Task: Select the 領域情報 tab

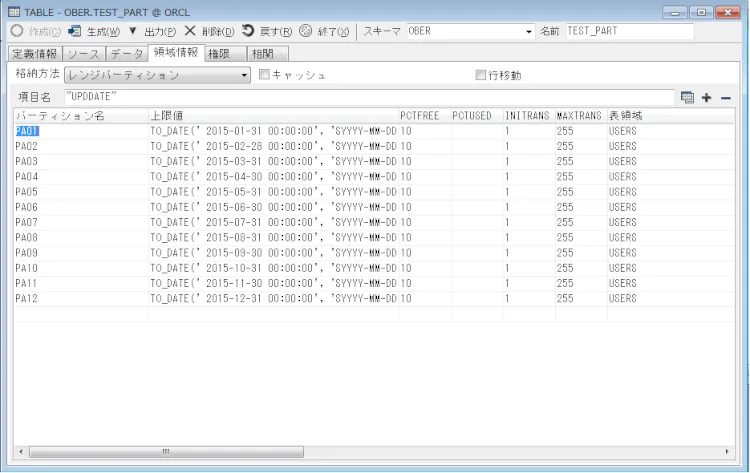Action: pyautogui.click(x=176, y=53)
